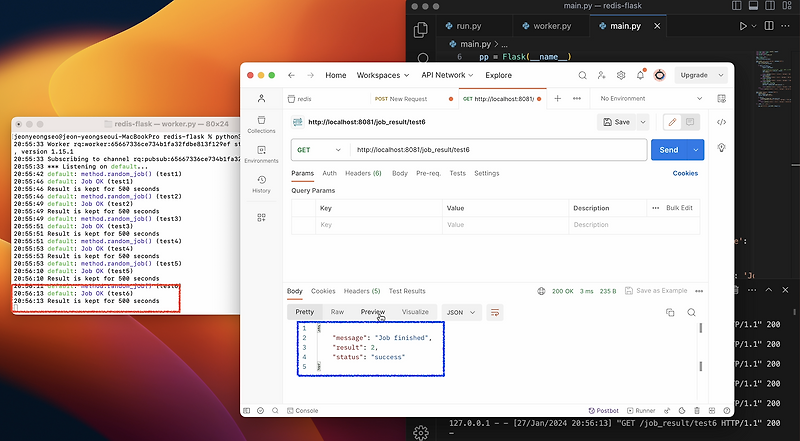Click Save as Example

point(656,291)
